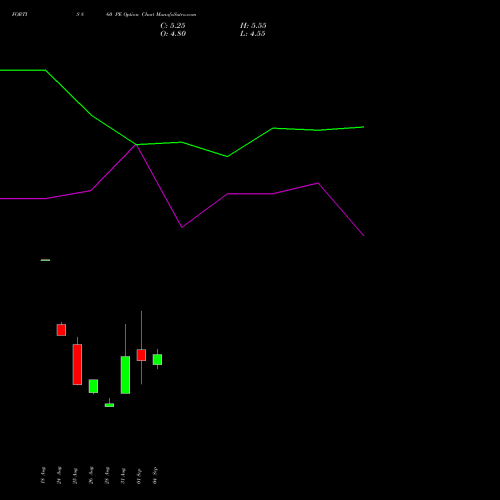Click the tall green candlestick for 31 Aug
Image resolution: width=500 pixels, height=500 pixels.
tap(125, 375)
